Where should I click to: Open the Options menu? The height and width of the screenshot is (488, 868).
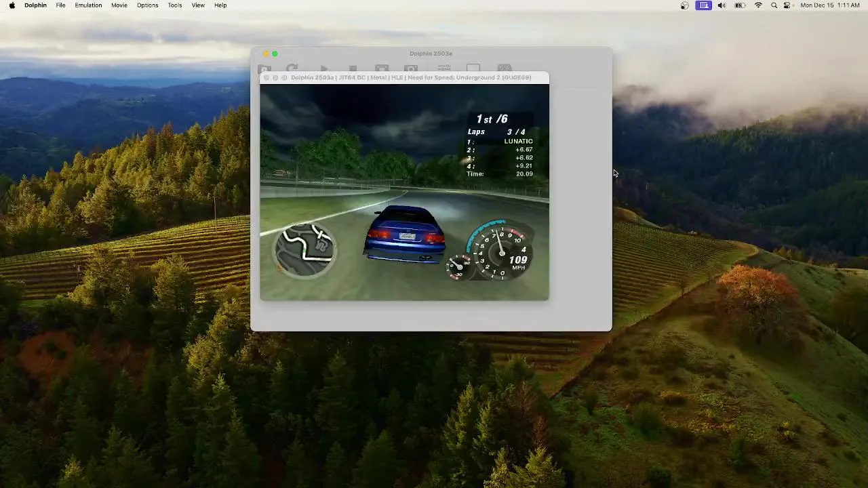point(147,5)
